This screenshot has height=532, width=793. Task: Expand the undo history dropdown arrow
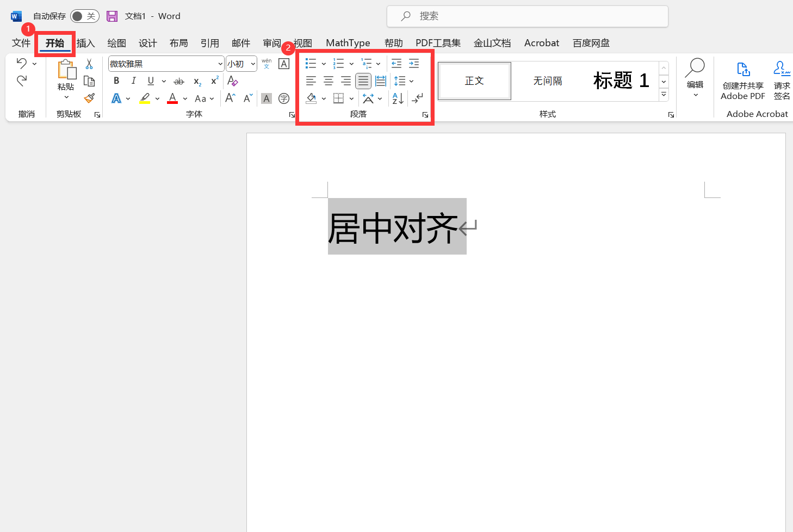pyautogui.click(x=35, y=64)
